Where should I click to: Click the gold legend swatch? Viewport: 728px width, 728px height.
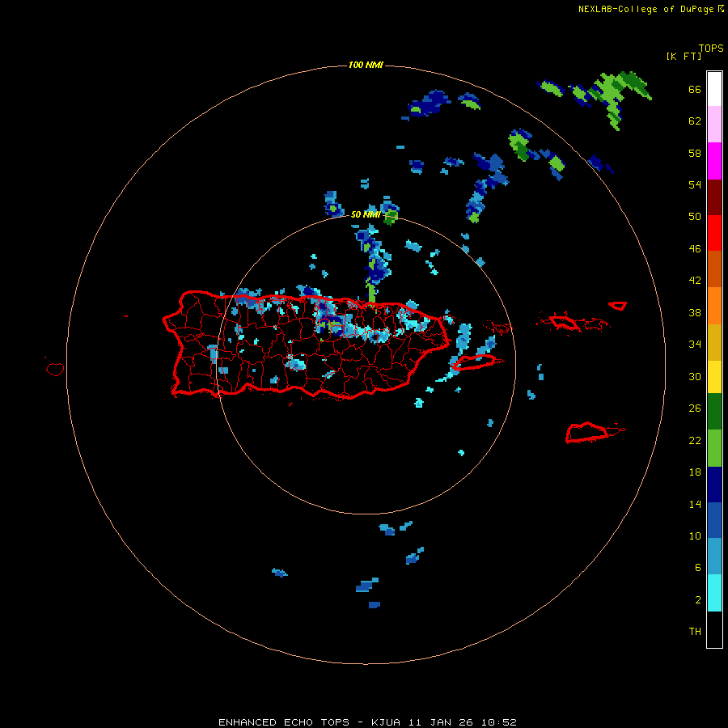pos(714,341)
